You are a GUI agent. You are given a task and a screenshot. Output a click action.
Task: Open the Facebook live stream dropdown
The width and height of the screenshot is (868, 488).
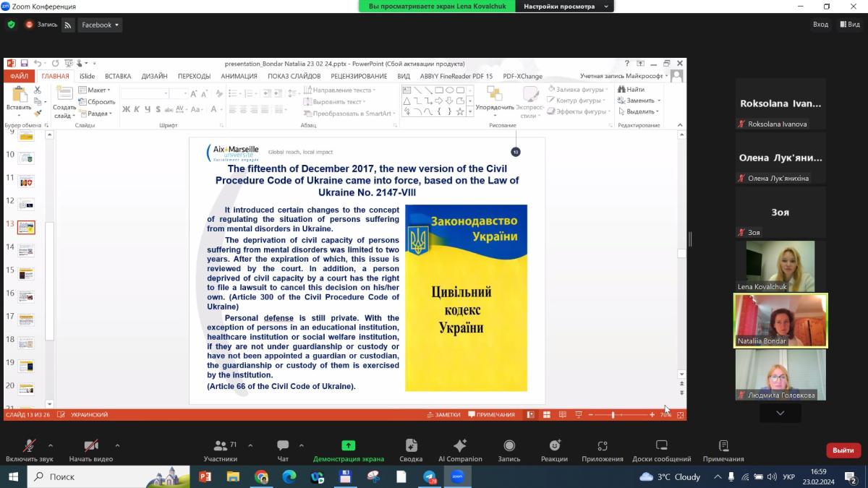101,25
